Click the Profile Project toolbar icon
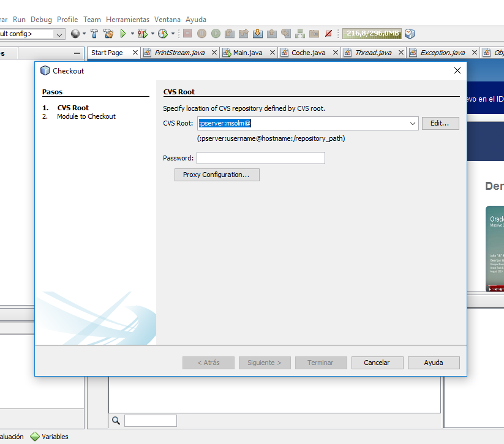The height and width of the screenshot is (444, 504). tap(162, 34)
